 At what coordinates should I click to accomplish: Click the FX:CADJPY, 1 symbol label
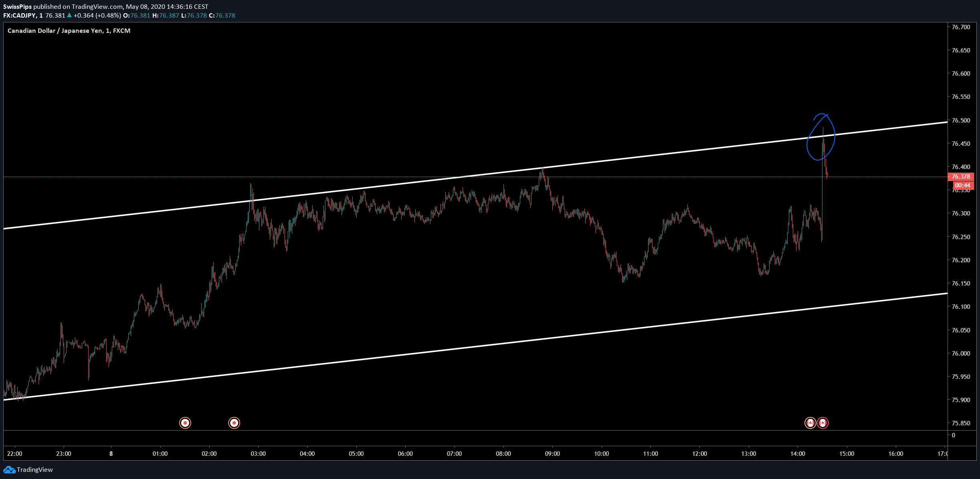click(x=23, y=15)
